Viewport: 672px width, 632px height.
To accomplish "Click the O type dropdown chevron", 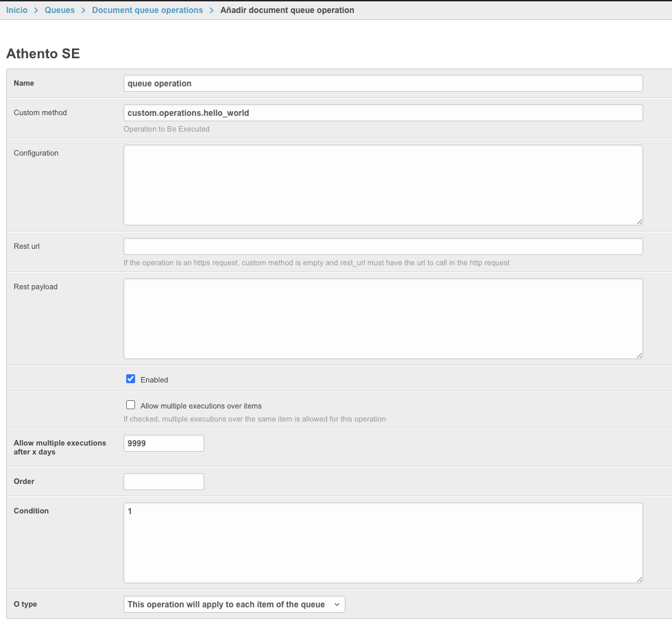I will (336, 604).
